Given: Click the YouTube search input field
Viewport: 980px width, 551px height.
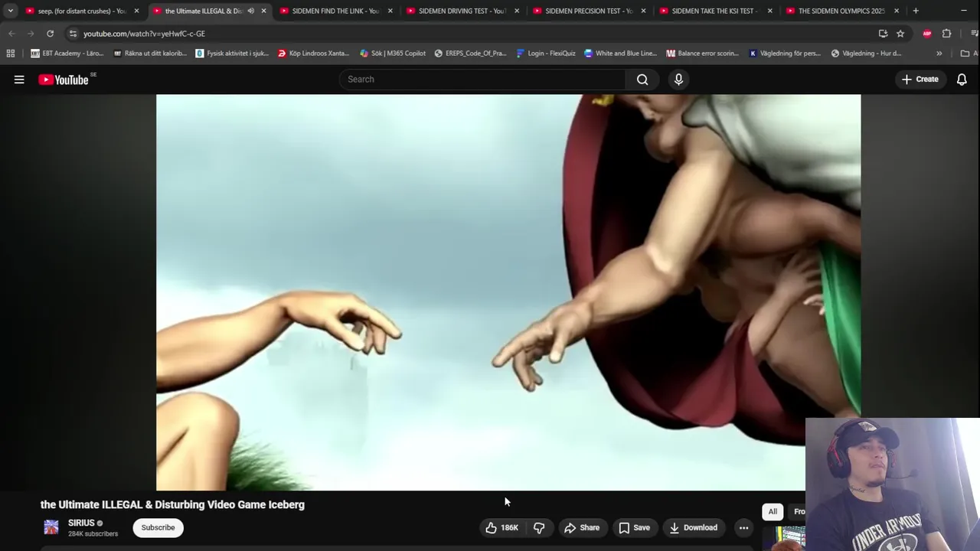Looking at the screenshot, I should 482,80.
